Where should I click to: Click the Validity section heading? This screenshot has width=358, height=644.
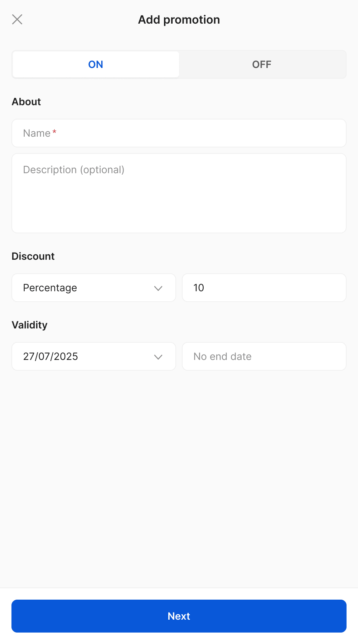[x=30, y=325]
